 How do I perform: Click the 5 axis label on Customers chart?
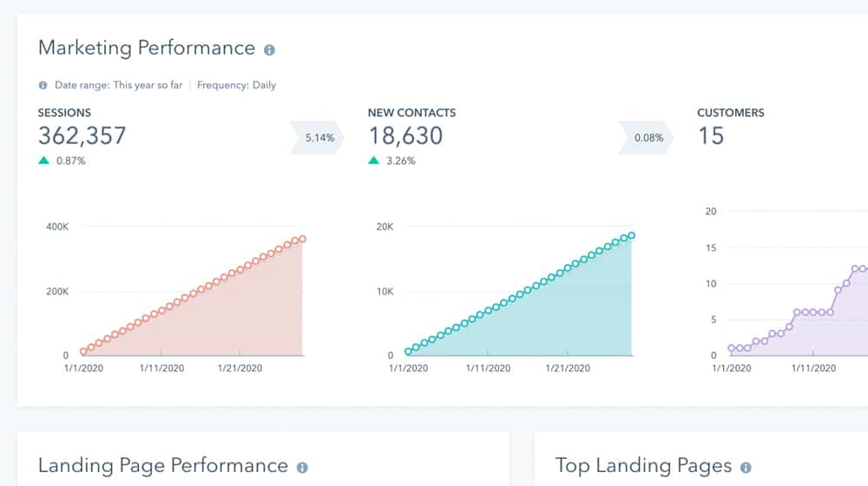coord(713,320)
